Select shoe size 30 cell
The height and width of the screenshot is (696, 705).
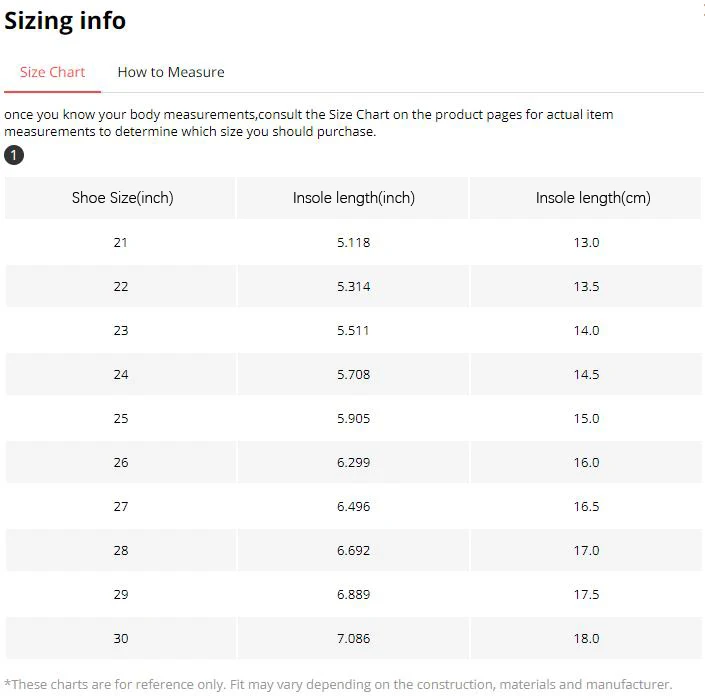(x=120, y=638)
